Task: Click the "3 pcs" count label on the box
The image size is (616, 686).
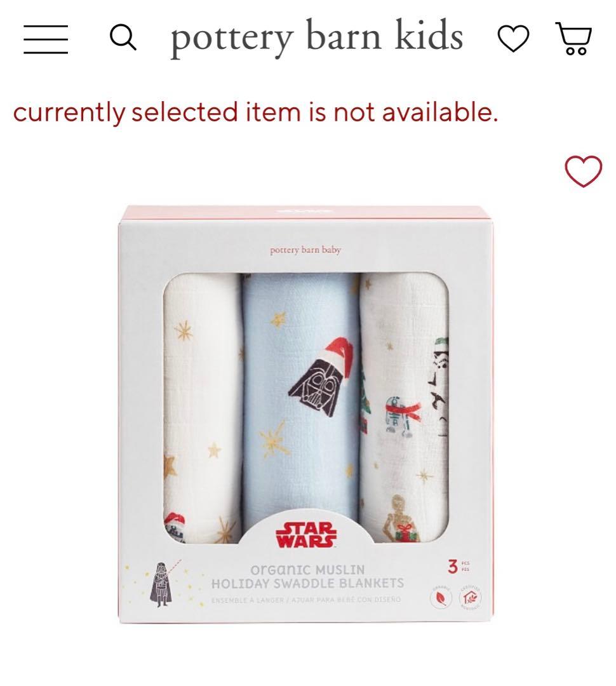Action: 458,566
